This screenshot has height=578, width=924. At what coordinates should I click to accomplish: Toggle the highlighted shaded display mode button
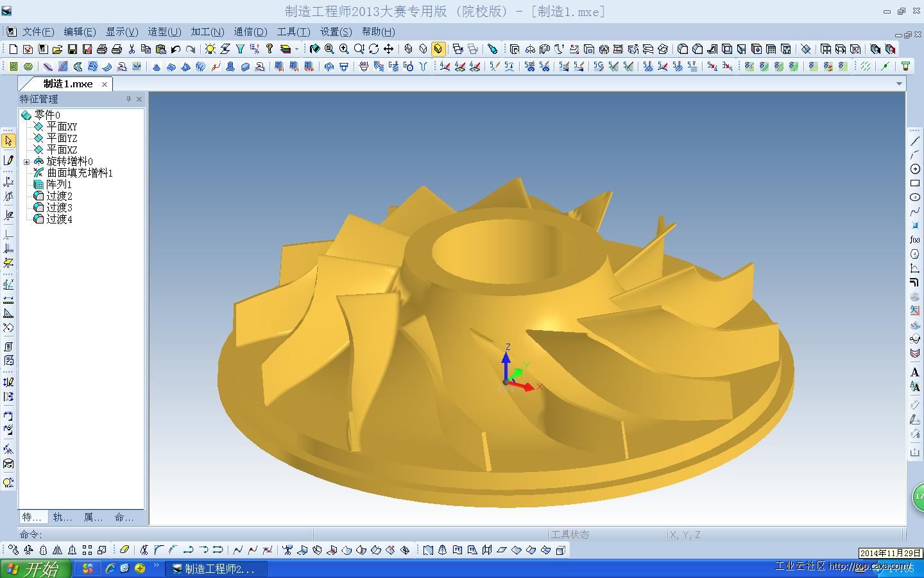click(x=438, y=49)
